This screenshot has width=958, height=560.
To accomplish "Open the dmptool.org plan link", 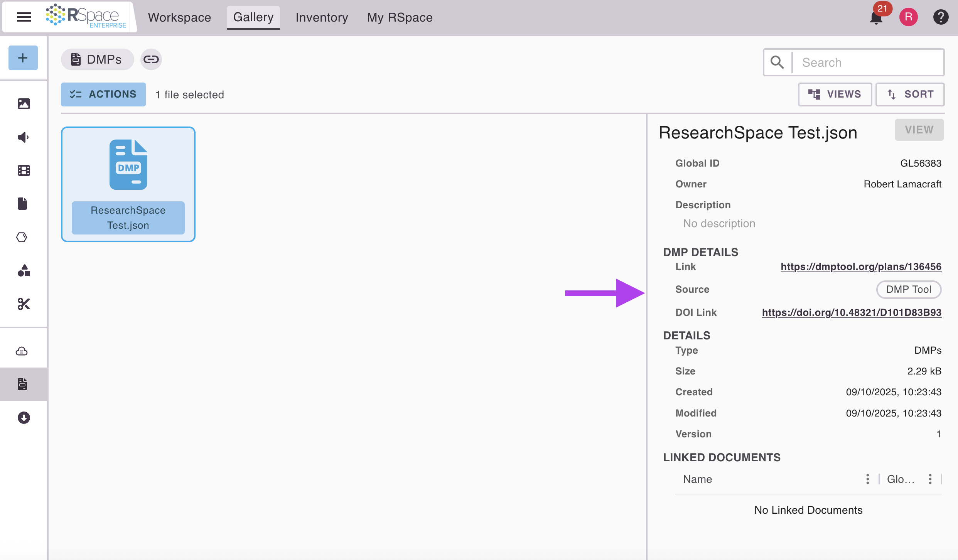I will pyautogui.click(x=861, y=267).
